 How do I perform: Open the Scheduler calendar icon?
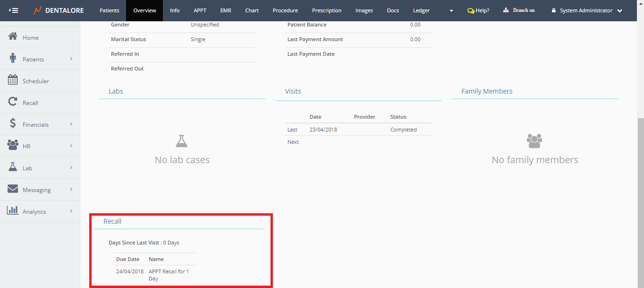(13, 80)
